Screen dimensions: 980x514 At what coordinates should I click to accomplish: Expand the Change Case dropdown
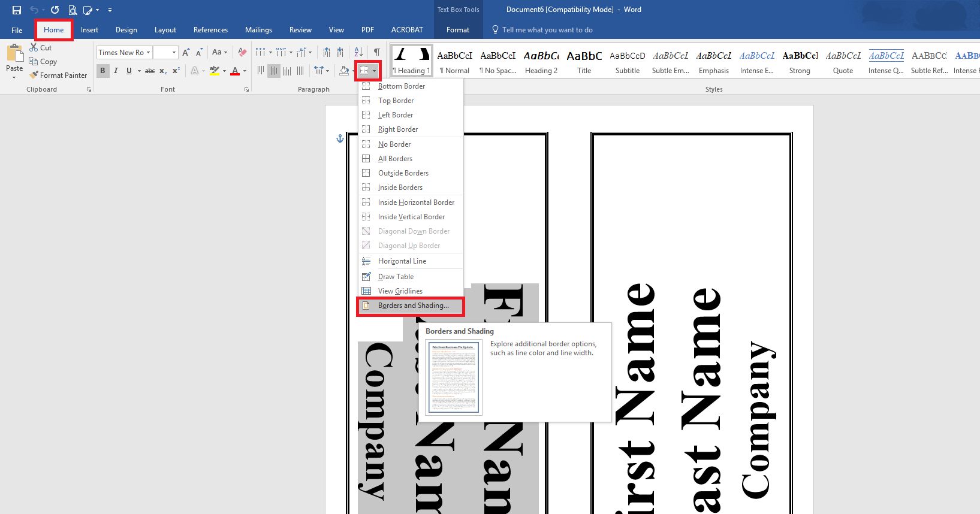(219, 53)
